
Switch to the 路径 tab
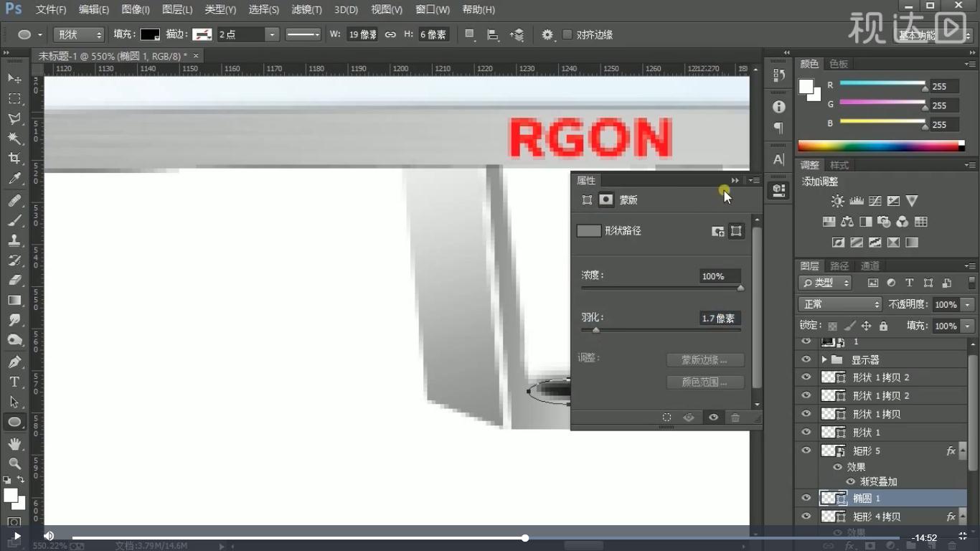coord(839,266)
